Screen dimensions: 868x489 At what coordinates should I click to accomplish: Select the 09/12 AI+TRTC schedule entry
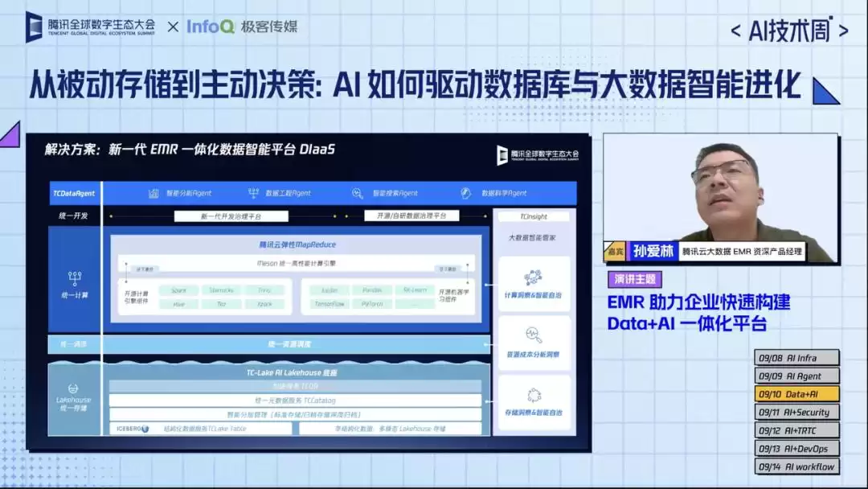(x=796, y=430)
